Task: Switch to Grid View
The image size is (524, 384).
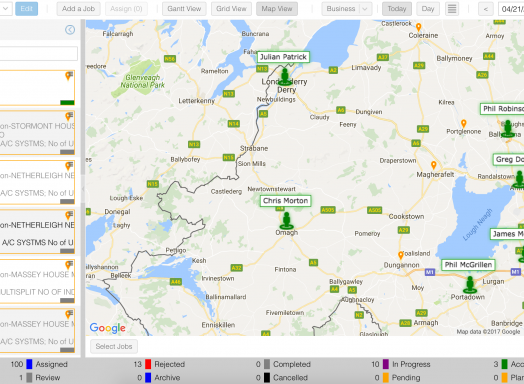Action: tap(231, 9)
